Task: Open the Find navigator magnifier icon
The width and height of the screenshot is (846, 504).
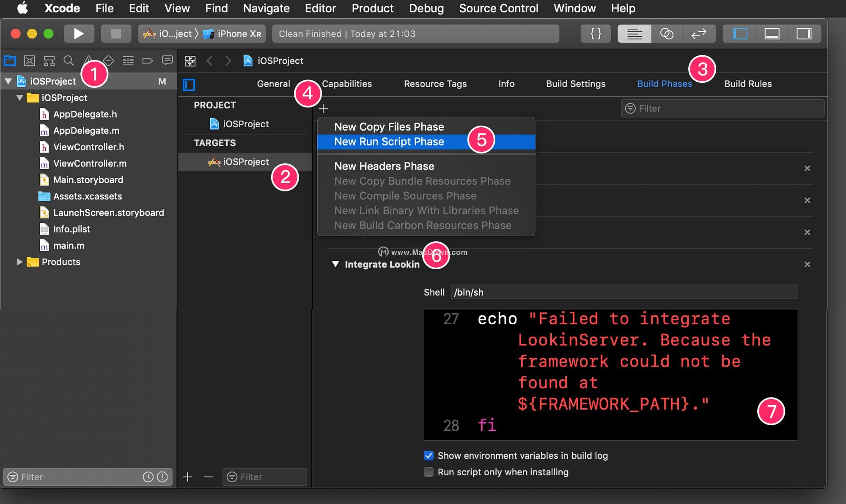Action: click(x=69, y=61)
